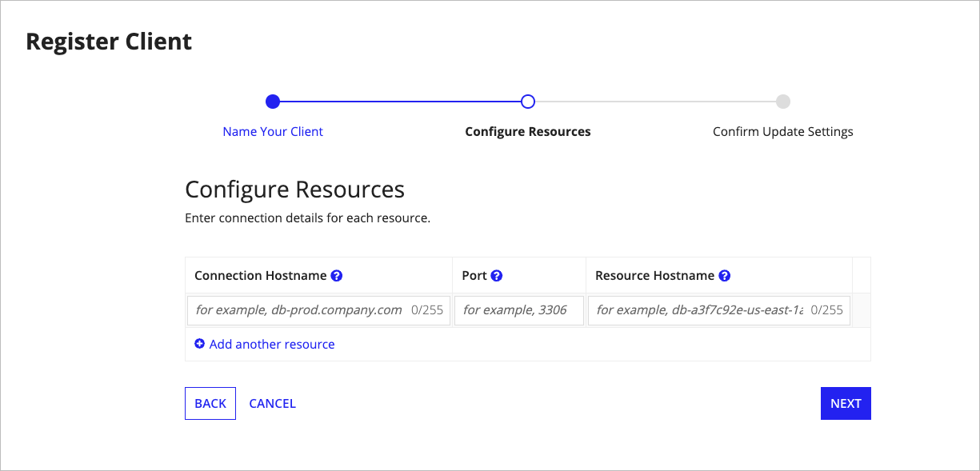Click the Configure Resources section heading
Image resolution: width=980 pixels, height=471 pixels.
[x=295, y=190]
